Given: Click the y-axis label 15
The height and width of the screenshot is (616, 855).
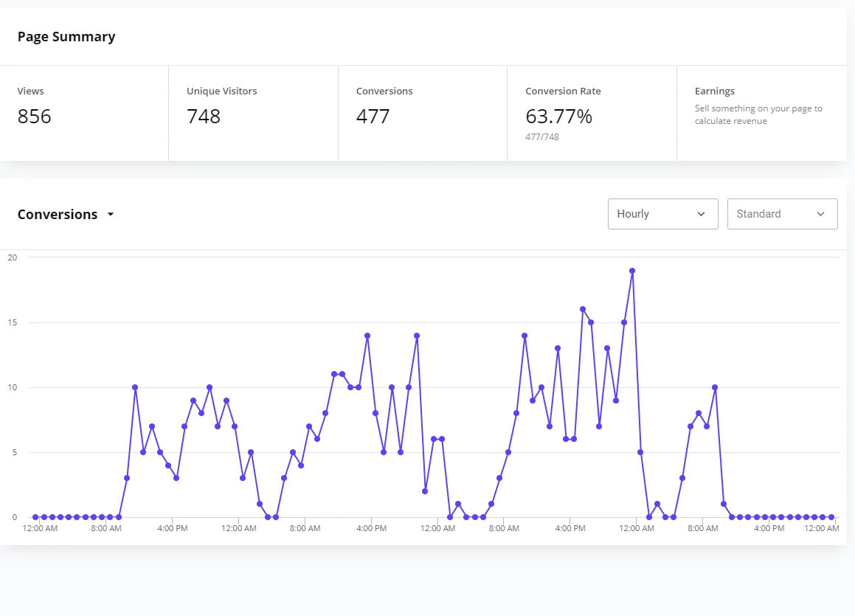Looking at the screenshot, I should [12, 322].
